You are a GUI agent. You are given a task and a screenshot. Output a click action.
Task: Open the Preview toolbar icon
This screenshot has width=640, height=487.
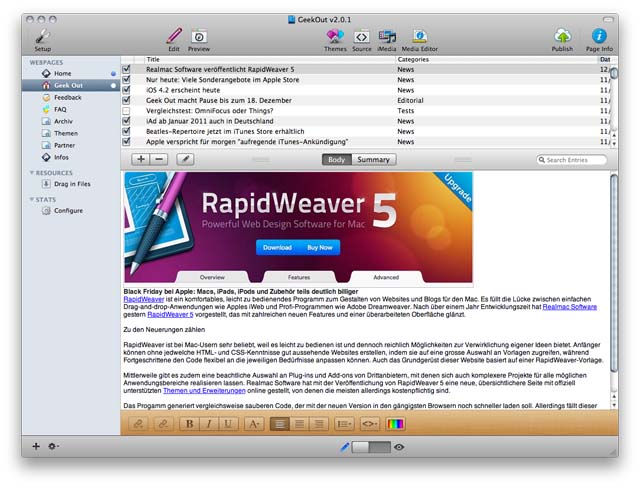199,40
